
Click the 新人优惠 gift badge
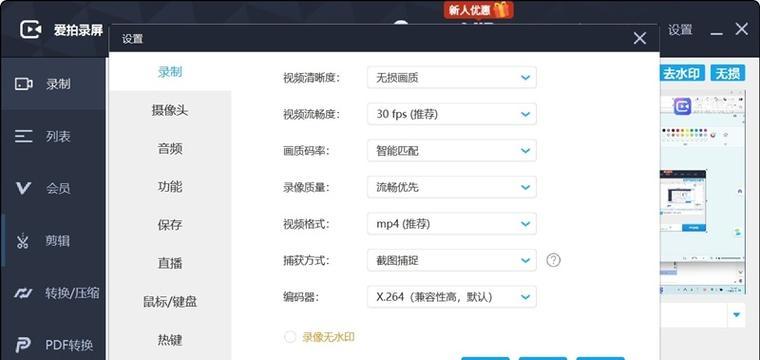pos(478,9)
